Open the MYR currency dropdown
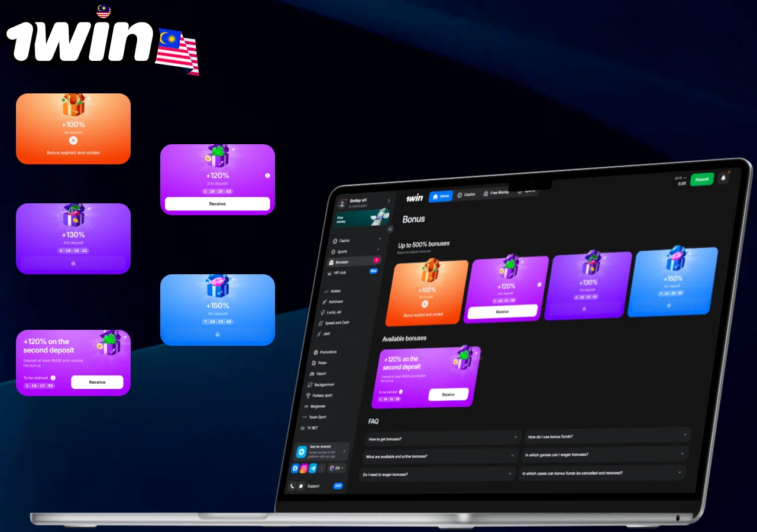The width and height of the screenshot is (757, 532). pyautogui.click(x=680, y=178)
